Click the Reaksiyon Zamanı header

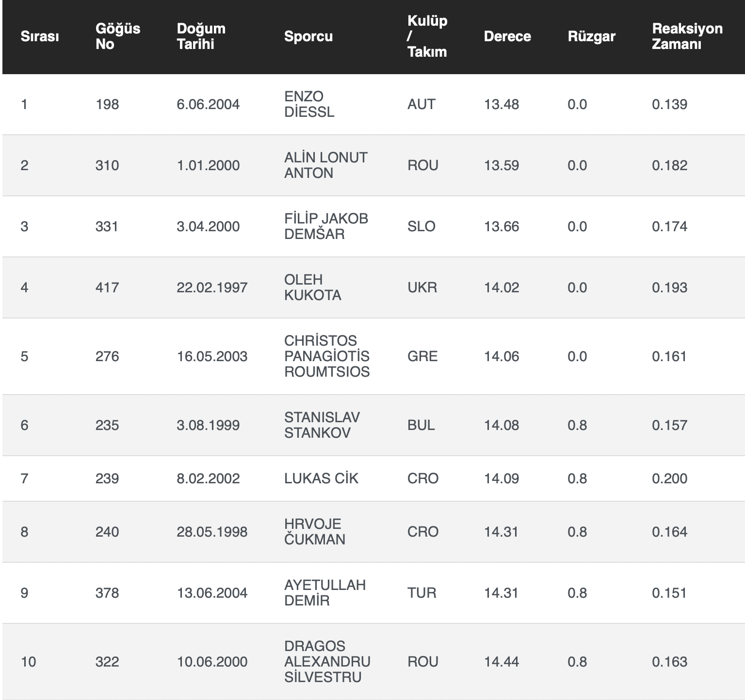(687, 36)
